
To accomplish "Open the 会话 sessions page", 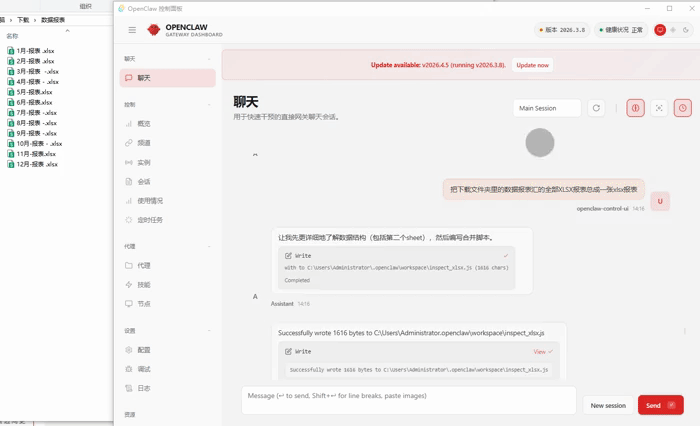I will coord(167,182).
